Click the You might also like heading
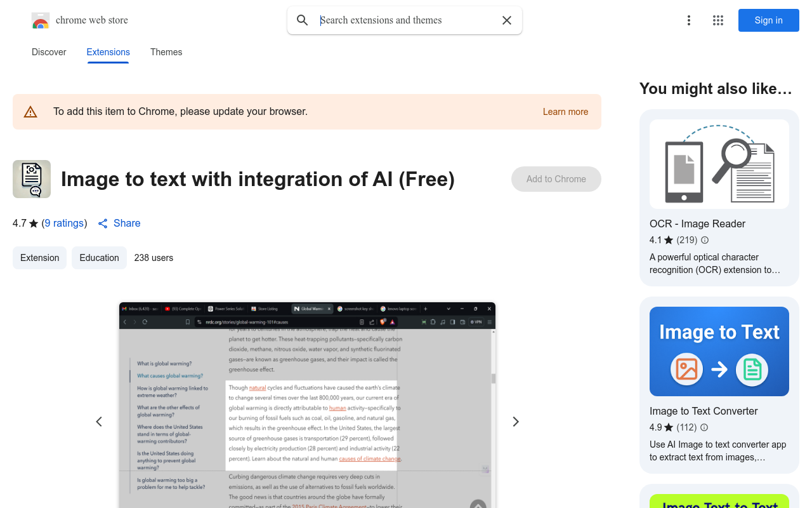The width and height of the screenshot is (812, 508). [x=716, y=88]
